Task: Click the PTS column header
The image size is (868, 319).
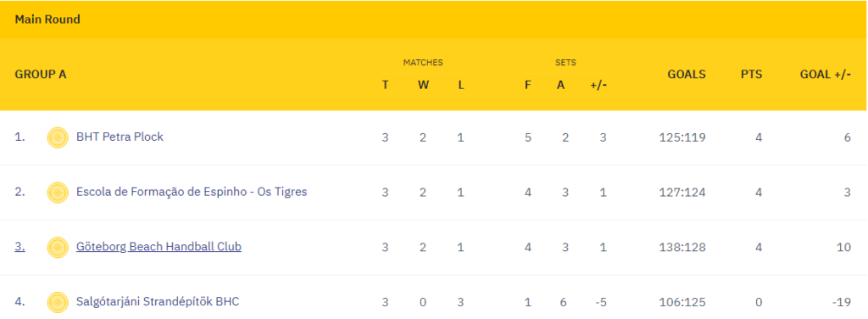Action: click(752, 74)
